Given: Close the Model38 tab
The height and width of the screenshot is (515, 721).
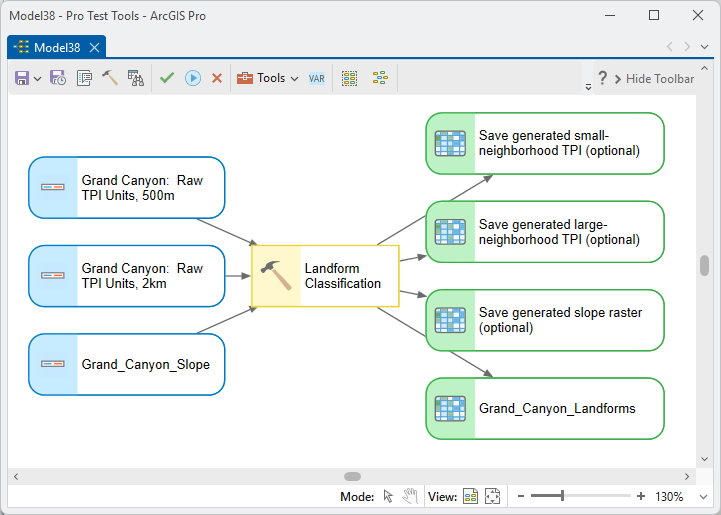Looking at the screenshot, I should tap(94, 47).
